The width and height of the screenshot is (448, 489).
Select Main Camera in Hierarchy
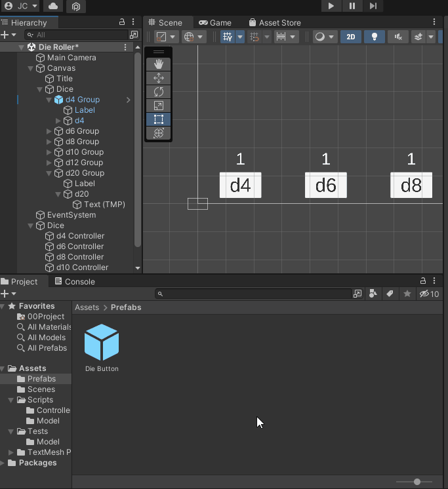coord(71,58)
